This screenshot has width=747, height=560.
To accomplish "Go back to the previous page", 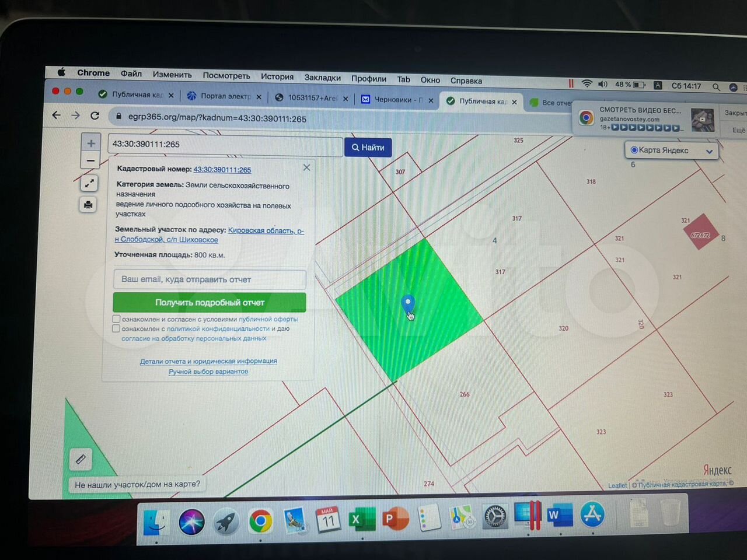I will tap(57, 116).
